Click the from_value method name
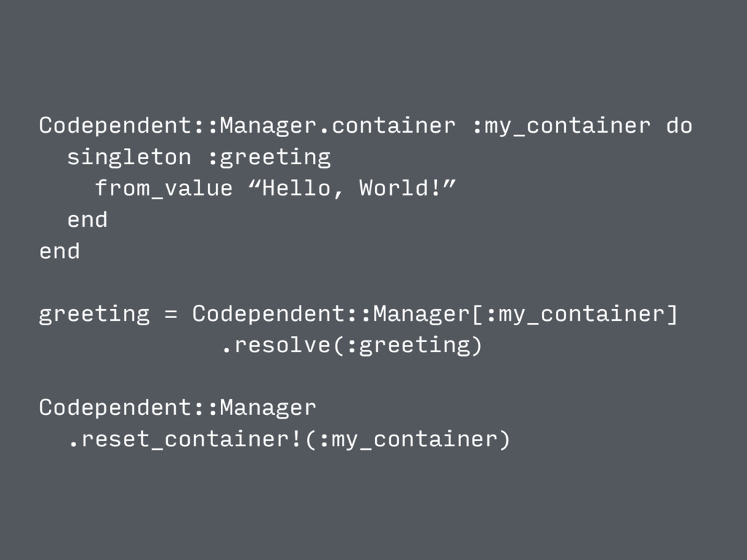This screenshot has height=560, width=747. click(163, 189)
